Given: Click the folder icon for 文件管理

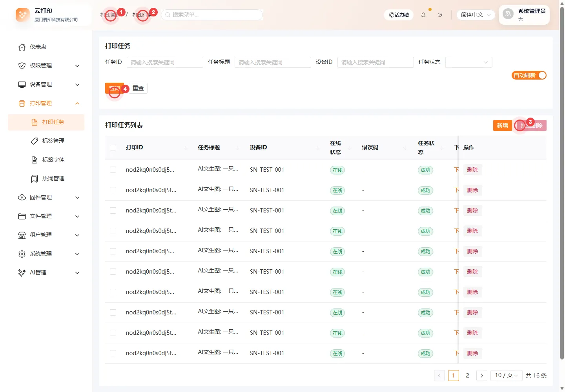Looking at the screenshot, I should (x=22, y=216).
